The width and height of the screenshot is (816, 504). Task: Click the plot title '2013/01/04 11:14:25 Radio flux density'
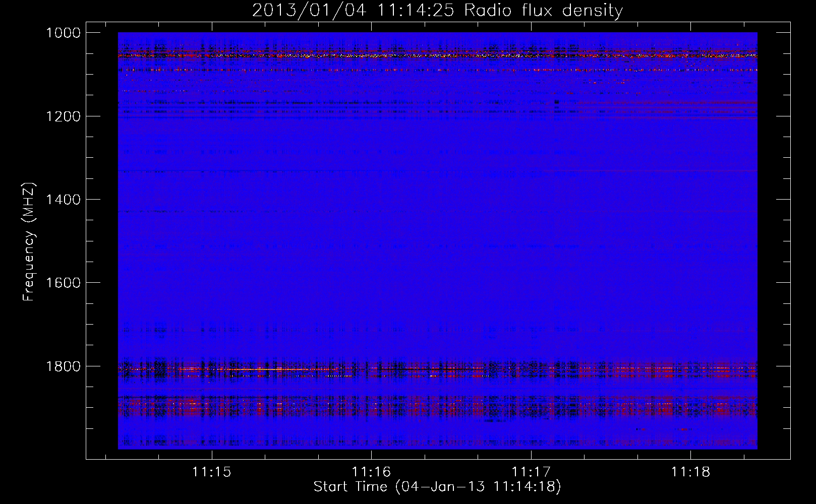point(437,10)
